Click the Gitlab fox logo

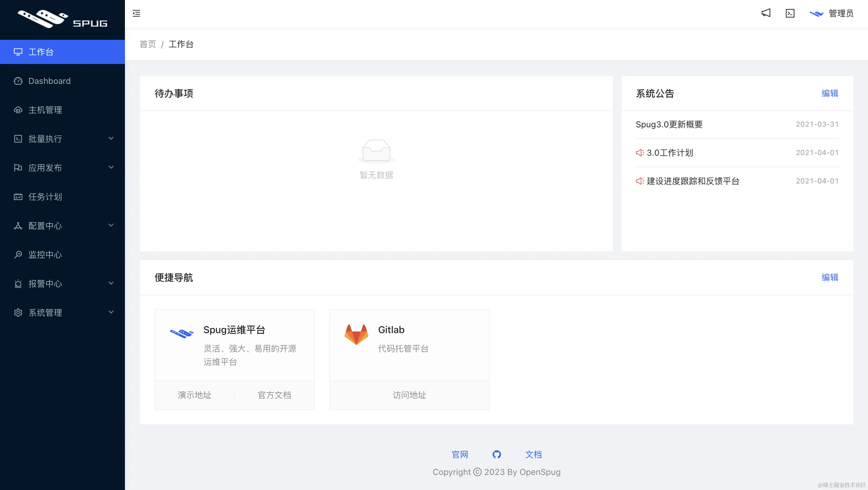pyautogui.click(x=356, y=334)
